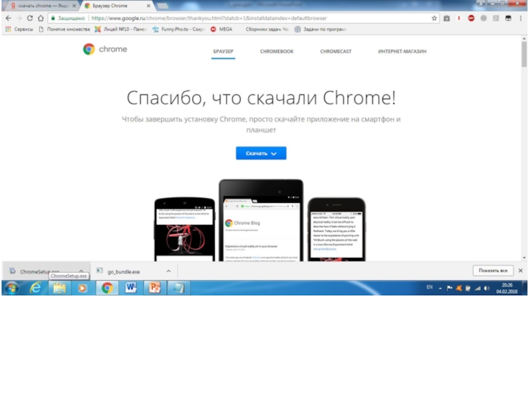Click the Chrome taskbar icon
532x399 pixels.
coord(107,288)
